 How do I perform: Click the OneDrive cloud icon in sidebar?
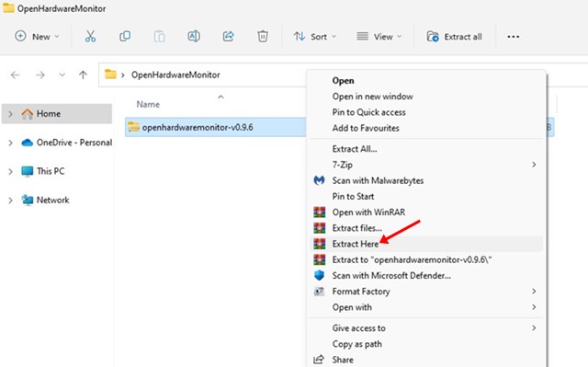[27, 143]
